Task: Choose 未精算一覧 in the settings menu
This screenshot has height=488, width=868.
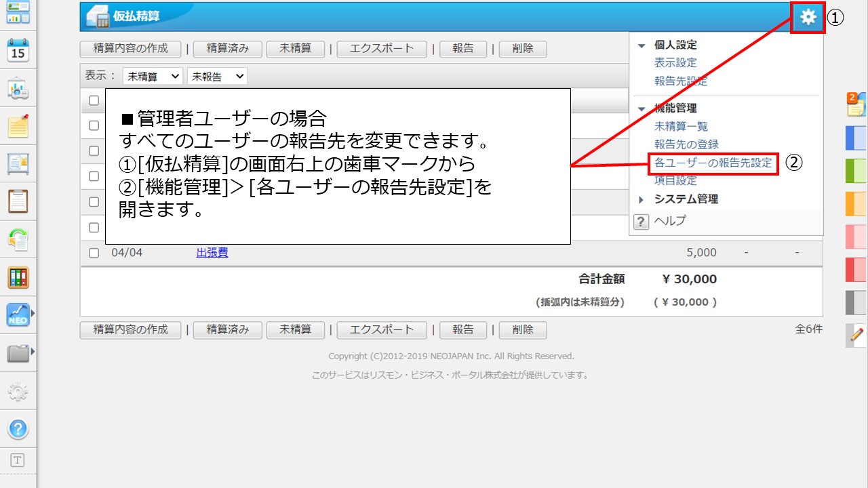Action: click(x=681, y=127)
